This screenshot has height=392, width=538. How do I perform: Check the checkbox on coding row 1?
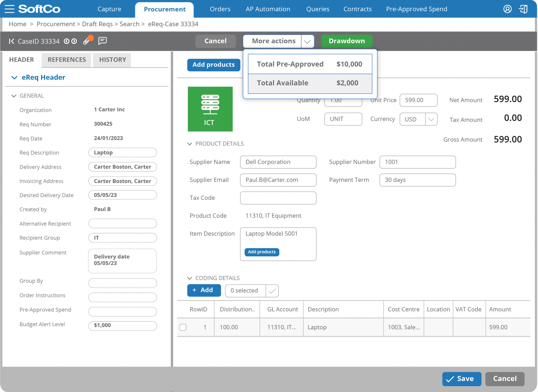pos(183,327)
